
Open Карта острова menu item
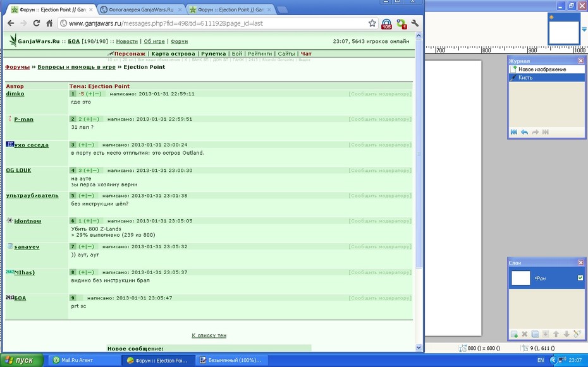tap(173, 54)
